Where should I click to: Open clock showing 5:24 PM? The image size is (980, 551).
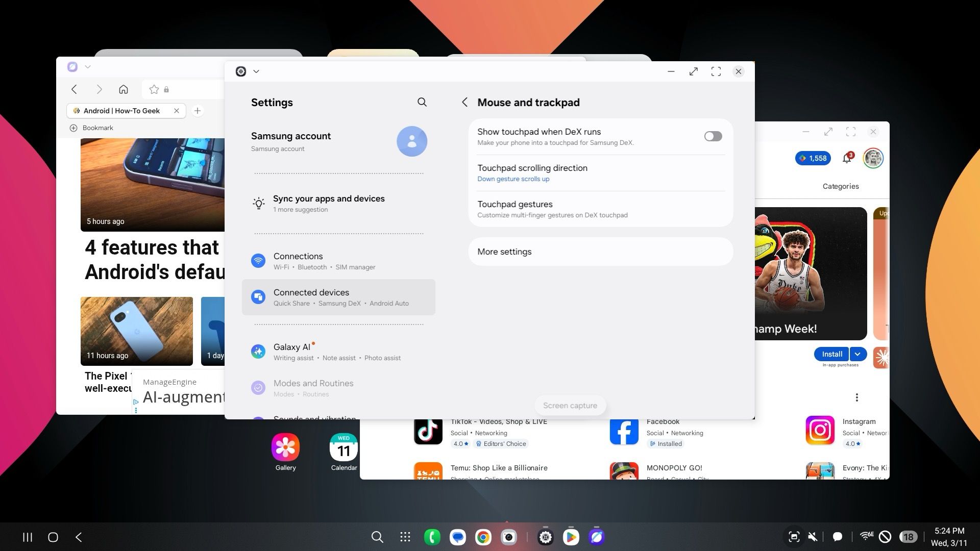(x=949, y=531)
